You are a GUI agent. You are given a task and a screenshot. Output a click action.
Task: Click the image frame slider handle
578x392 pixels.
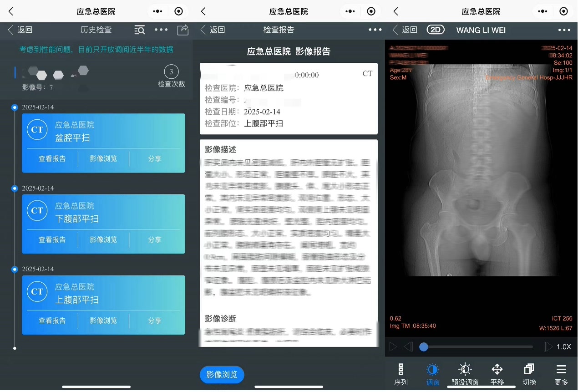pos(424,347)
